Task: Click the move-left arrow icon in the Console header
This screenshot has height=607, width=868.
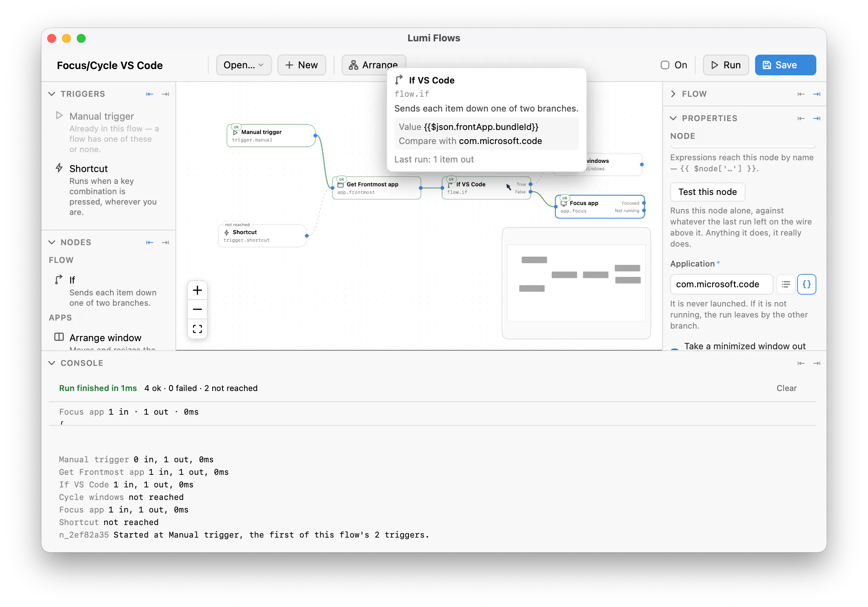Action: click(x=801, y=363)
